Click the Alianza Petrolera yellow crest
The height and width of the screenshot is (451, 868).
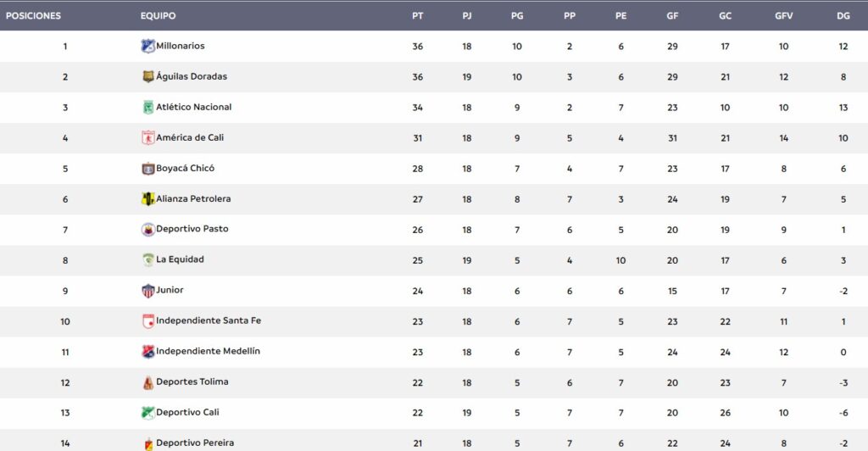click(148, 198)
